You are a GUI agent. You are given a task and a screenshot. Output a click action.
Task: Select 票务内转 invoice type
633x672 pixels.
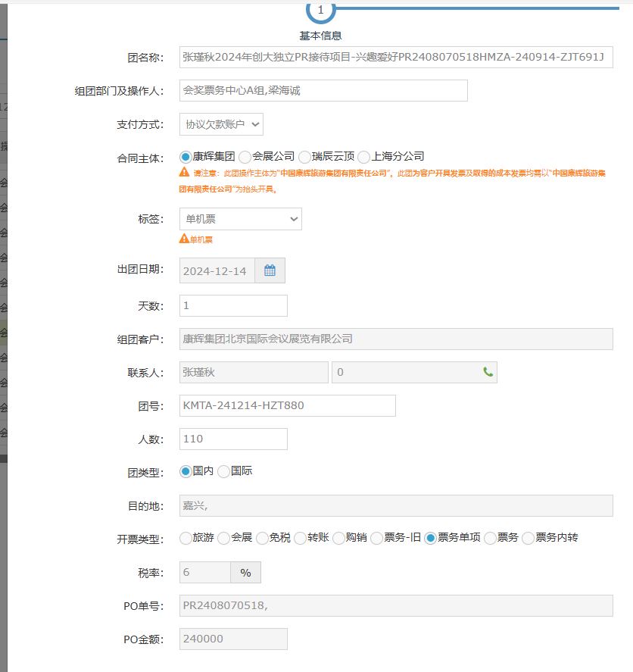pos(529,538)
